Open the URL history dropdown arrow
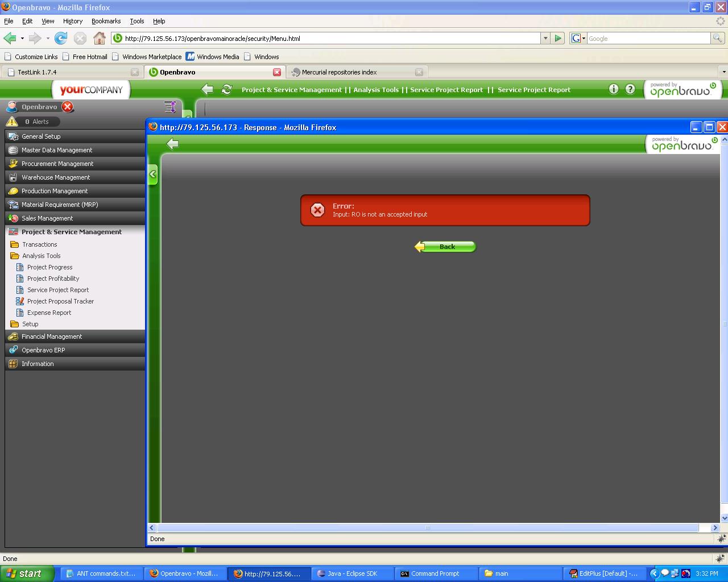This screenshot has width=728, height=582. (x=545, y=38)
